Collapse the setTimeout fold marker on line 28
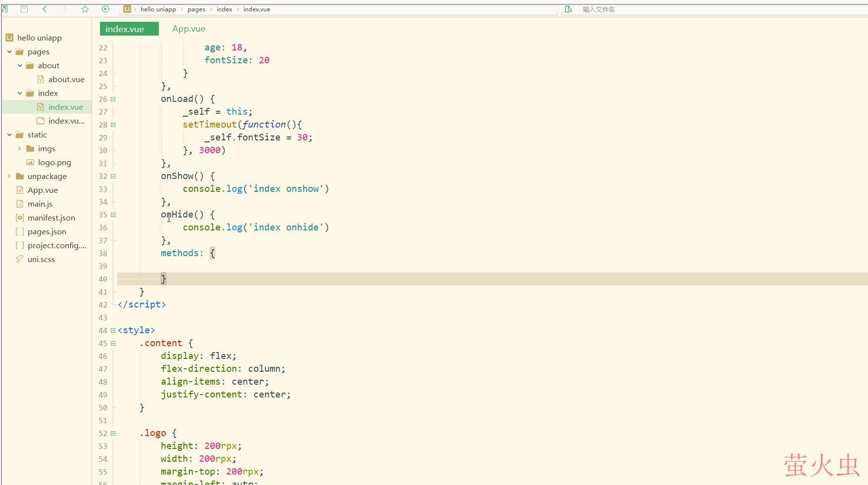 pyautogui.click(x=113, y=125)
